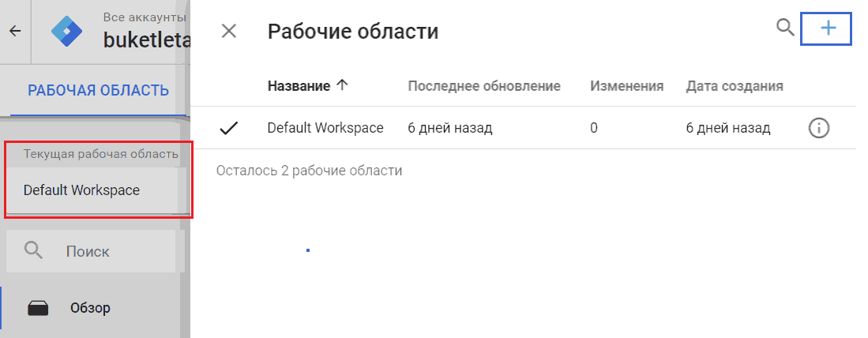Close the Рабочие области panel

click(228, 31)
